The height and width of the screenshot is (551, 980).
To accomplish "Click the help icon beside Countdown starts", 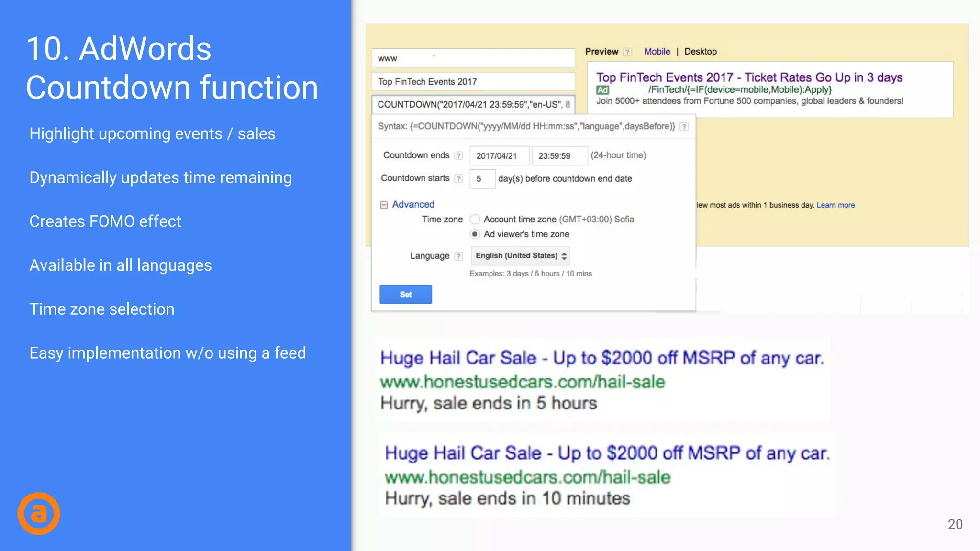I will tap(458, 179).
